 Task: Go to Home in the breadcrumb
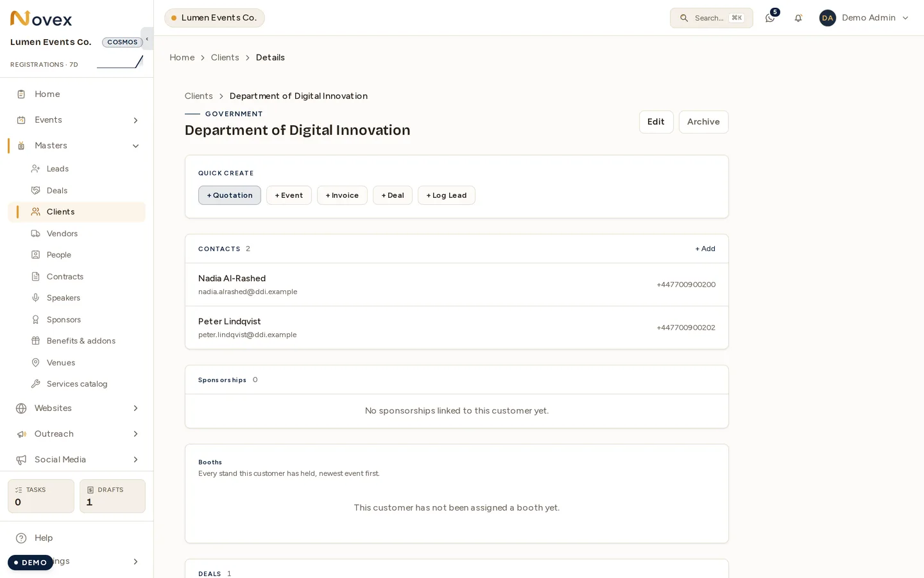(x=182, y=58)
